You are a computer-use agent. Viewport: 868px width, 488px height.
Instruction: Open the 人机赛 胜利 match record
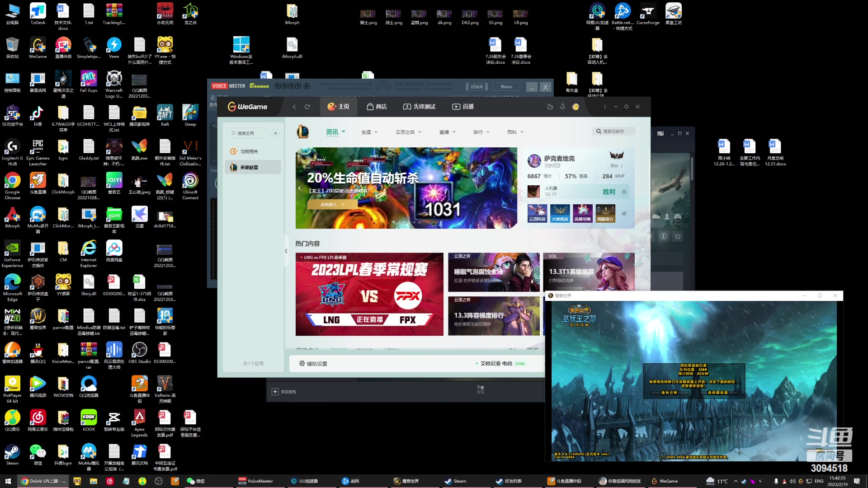(x=578, y=192)
